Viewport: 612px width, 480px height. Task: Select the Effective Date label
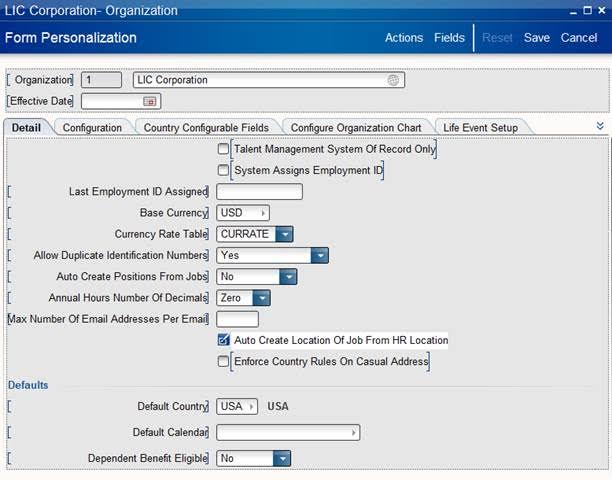(x=41, y=101)
